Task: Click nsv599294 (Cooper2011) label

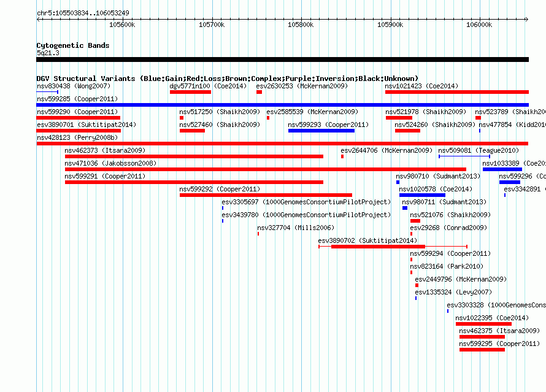Action: (x=450, y=253)
